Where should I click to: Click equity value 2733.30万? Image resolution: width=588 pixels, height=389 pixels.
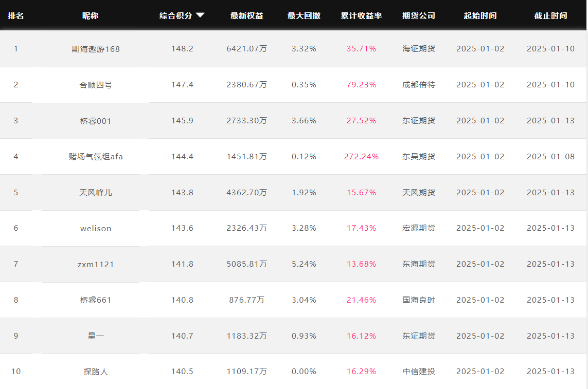(x=247, y=121)
